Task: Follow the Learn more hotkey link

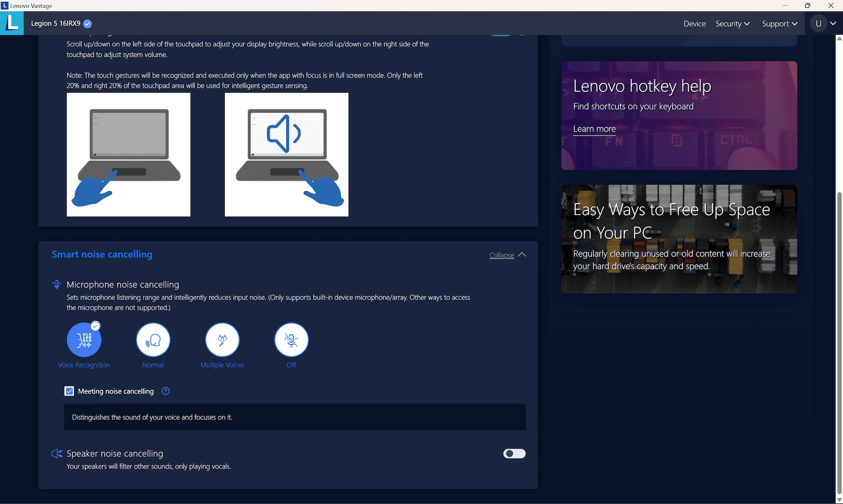Action: (x=594, y=129)
